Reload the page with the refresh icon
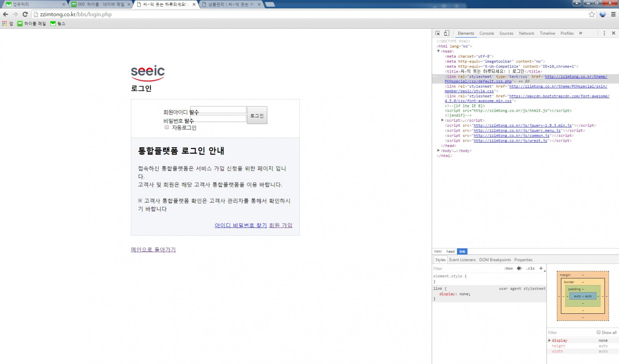The width and height of the screenshot is (619, 364). point(25,14)
